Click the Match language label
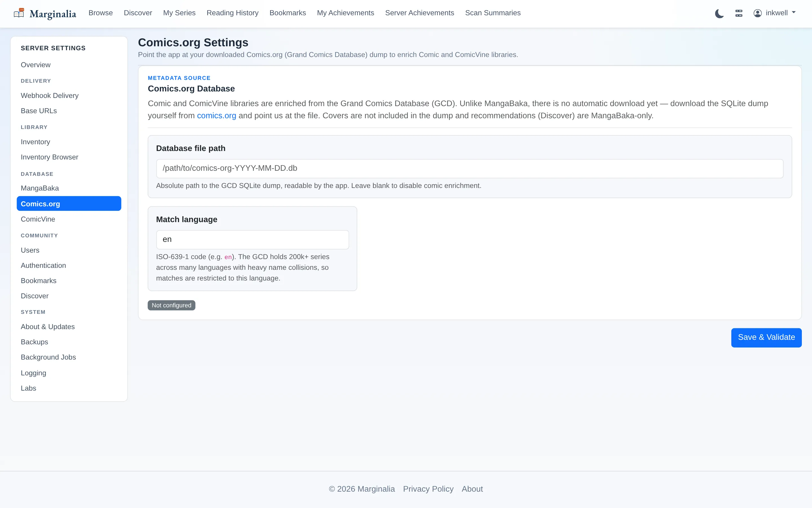This screenshot has width=812, height=508. (x=187, y=220)
